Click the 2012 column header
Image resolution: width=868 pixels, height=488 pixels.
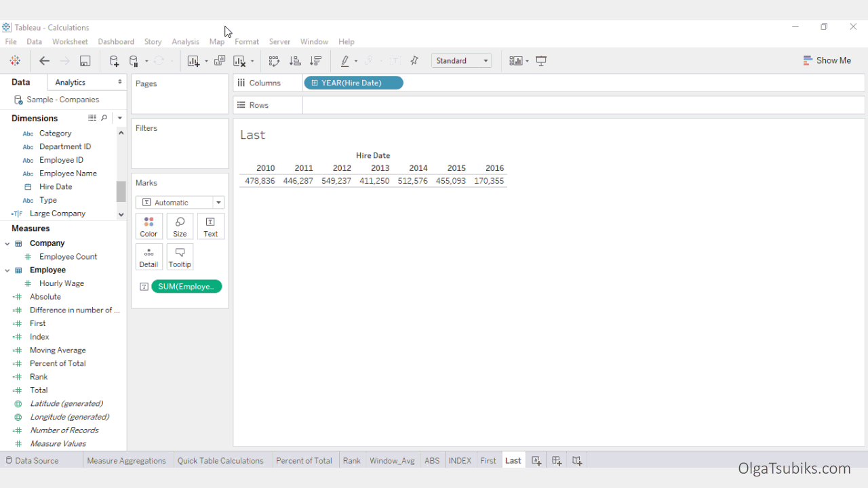342,168
